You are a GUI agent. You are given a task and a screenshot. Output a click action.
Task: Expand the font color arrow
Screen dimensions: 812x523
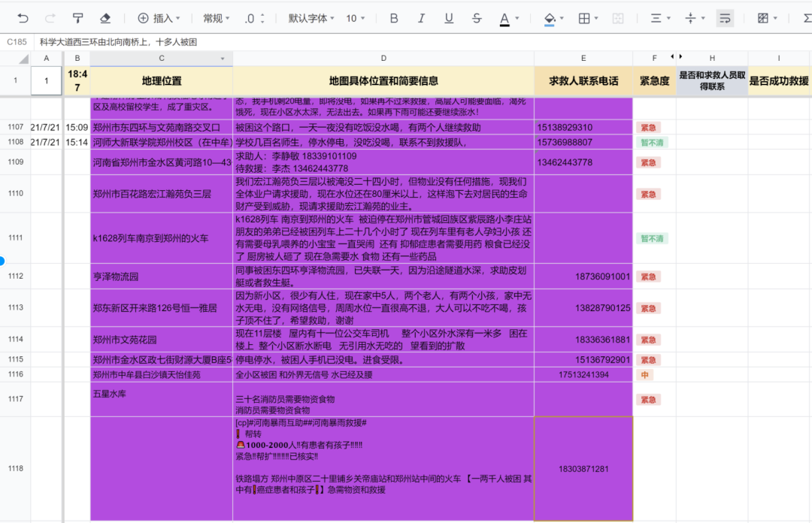tap(517, 19)
